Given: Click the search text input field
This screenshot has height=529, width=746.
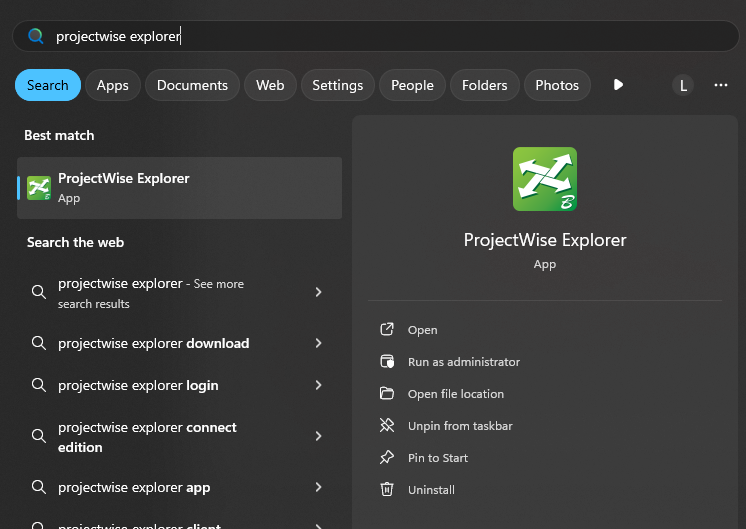Looking at the screenshot, I should 380,36.
